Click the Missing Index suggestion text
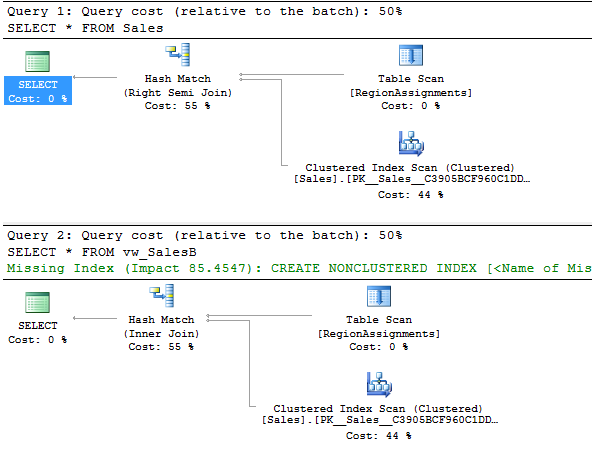 [299, 268]
